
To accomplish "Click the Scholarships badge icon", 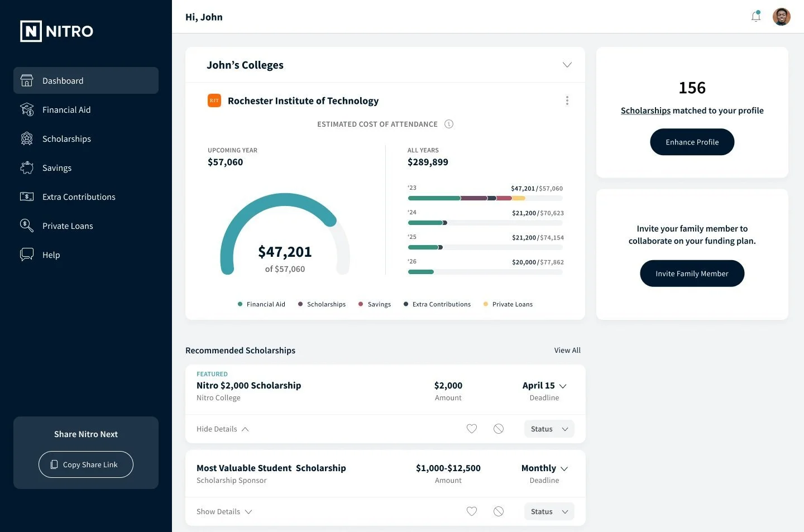I will pyautogui.click(x=27, y=138).
